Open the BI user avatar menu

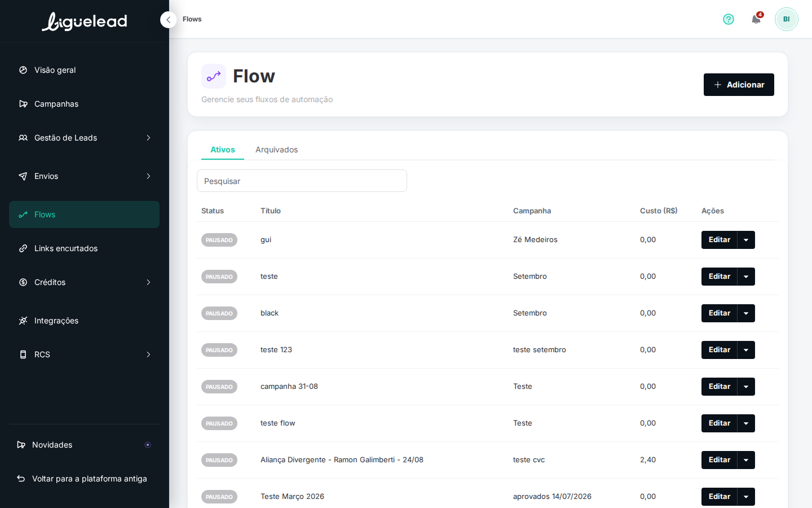(787, 19)
